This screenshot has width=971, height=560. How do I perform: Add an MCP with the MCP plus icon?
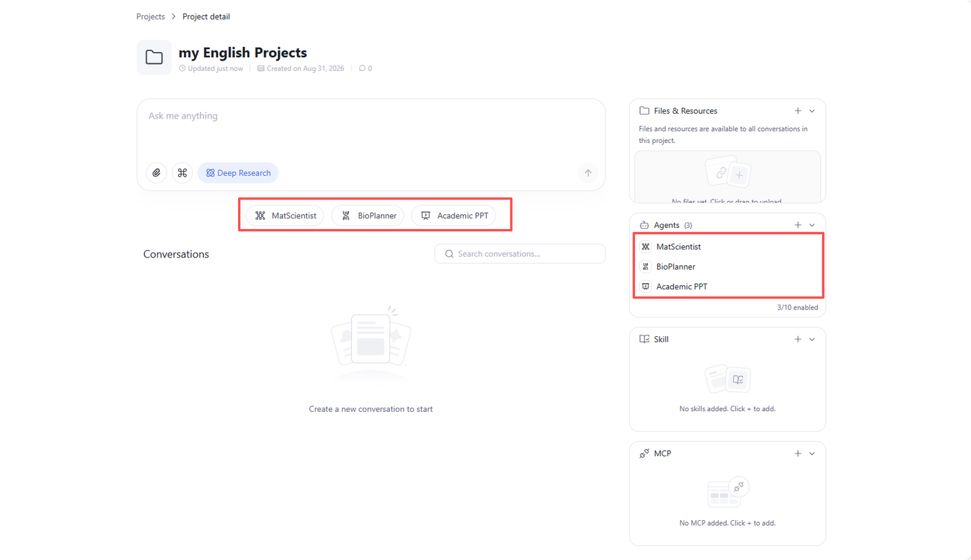pos(798,454)
